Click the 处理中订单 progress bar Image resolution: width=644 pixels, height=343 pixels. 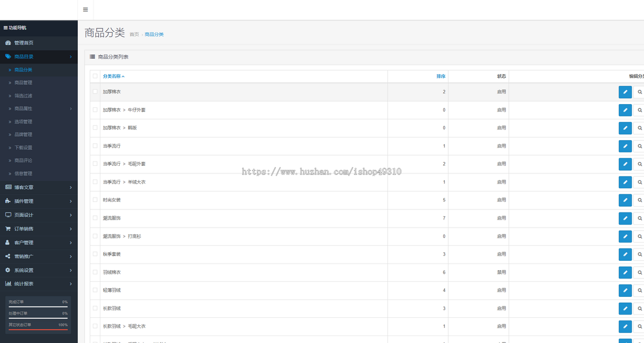coord(38,318)
